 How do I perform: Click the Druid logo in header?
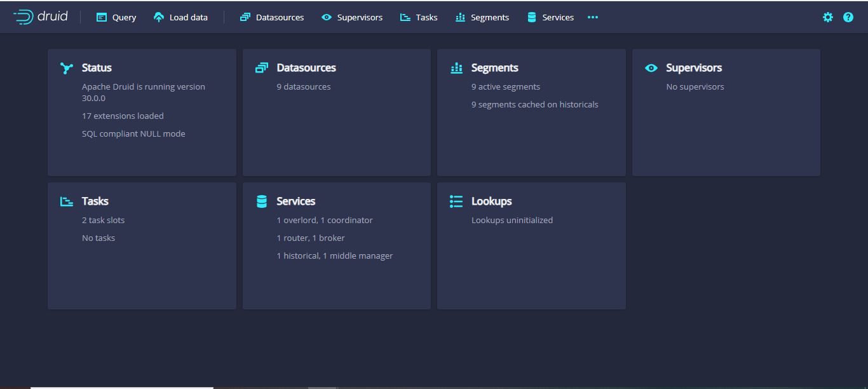point(40,17)
